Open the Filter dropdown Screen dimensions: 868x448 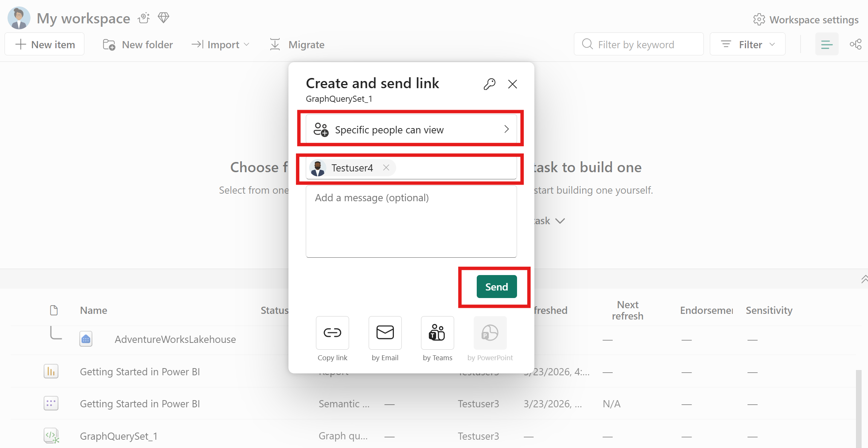(x=747, y=44)
